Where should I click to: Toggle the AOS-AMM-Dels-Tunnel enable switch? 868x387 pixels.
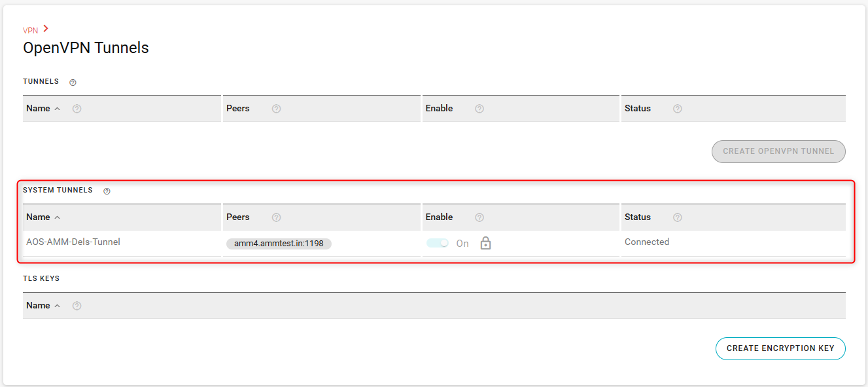438,243
